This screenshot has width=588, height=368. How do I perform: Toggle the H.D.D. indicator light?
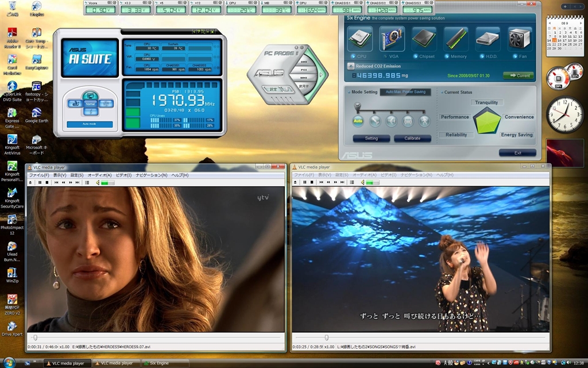(482, 56)
